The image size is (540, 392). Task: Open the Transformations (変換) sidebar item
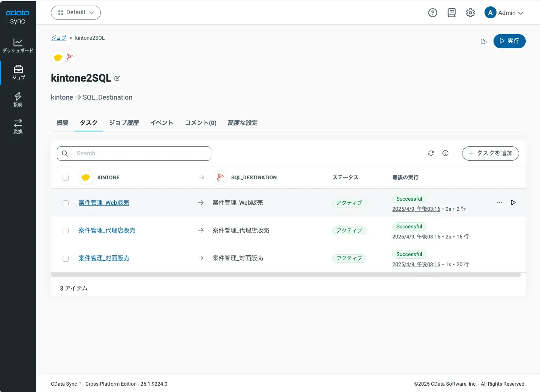point(18,127)
